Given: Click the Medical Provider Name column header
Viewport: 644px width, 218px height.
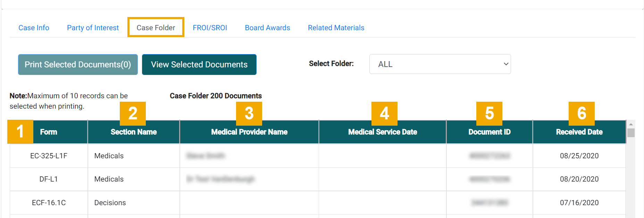Looking at the screenshot, I should click(249, 132).
